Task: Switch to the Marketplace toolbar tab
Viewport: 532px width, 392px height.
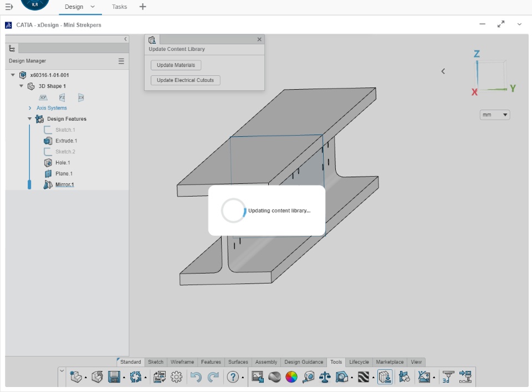Action: [390, 362]
